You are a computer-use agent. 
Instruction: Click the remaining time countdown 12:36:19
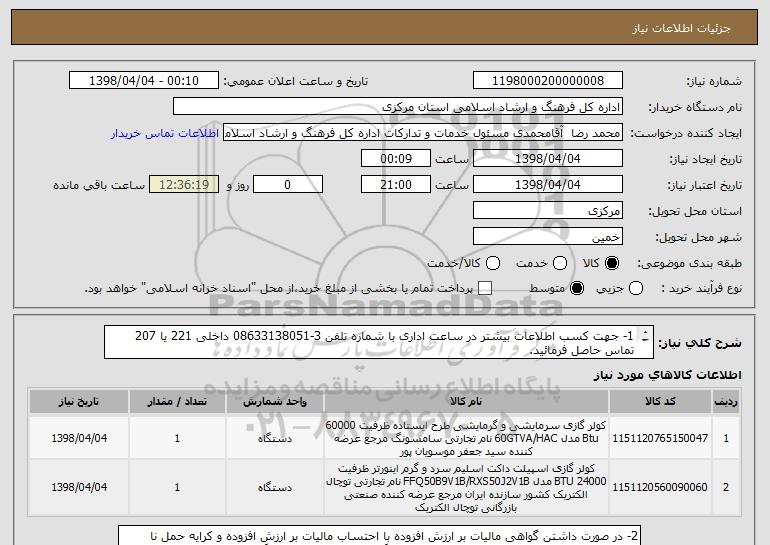coord(184,185)
